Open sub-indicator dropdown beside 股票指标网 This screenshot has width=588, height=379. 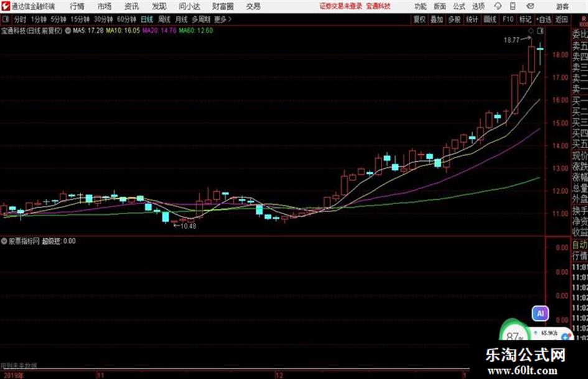4,241
